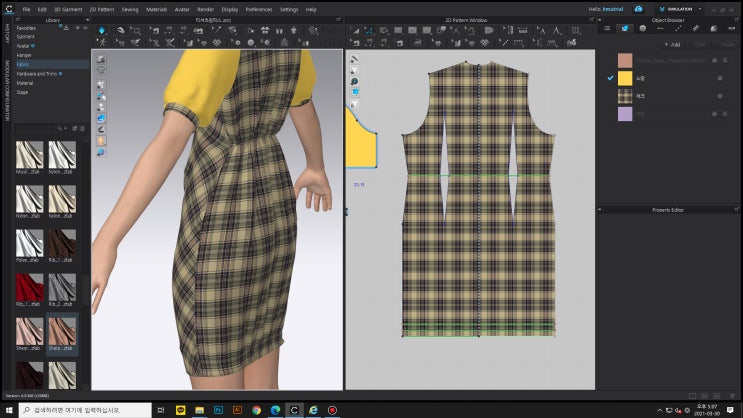
Task: Click the red record icon in the taskbar
Action: pos(332,410)
